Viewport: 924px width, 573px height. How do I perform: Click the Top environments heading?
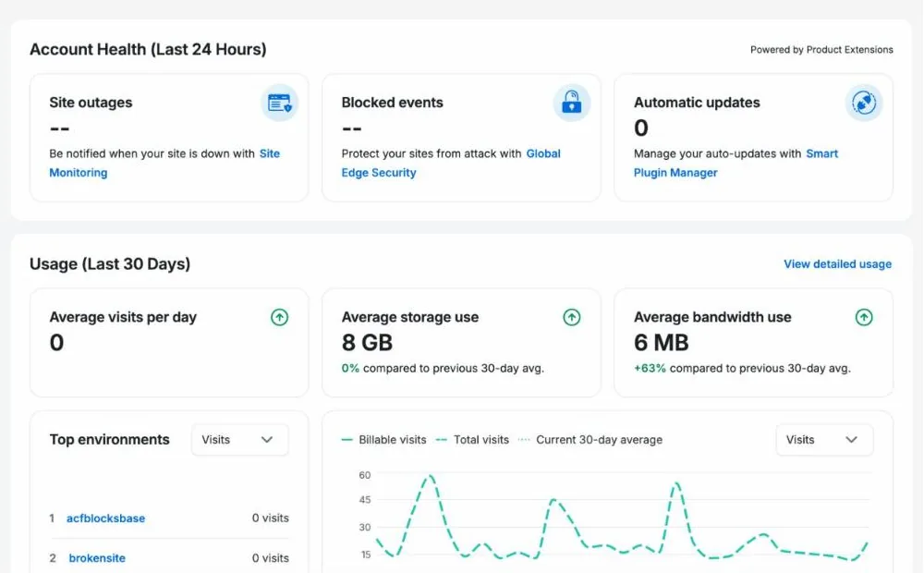point(110,440)
